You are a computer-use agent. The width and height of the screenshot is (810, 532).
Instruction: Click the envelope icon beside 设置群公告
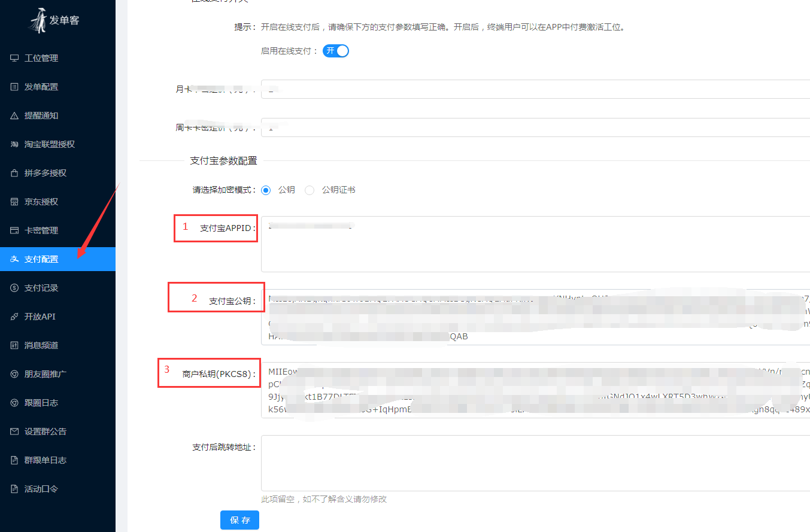(x=14, y=431)
